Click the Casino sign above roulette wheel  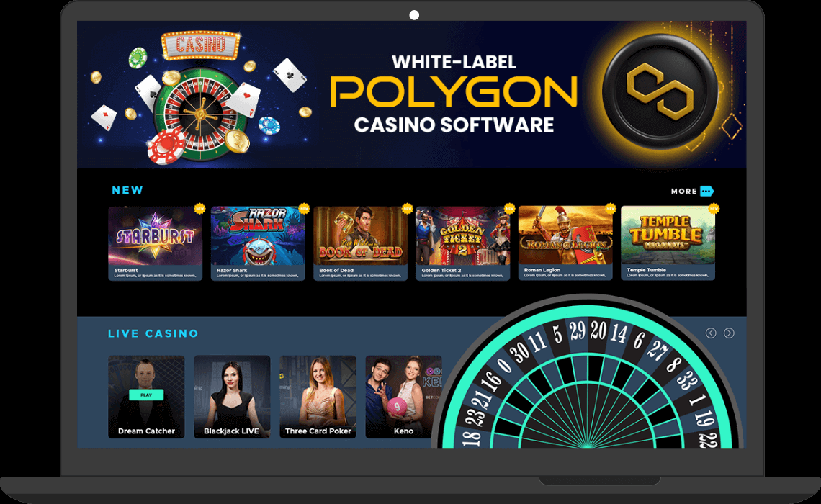tap(200, 45)
